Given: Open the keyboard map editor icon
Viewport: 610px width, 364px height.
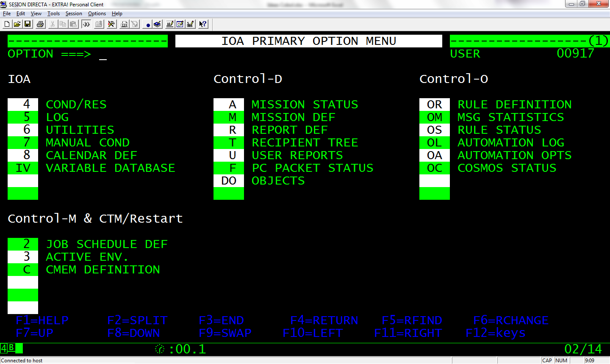Looking at the screenshot, I should 190,24.
